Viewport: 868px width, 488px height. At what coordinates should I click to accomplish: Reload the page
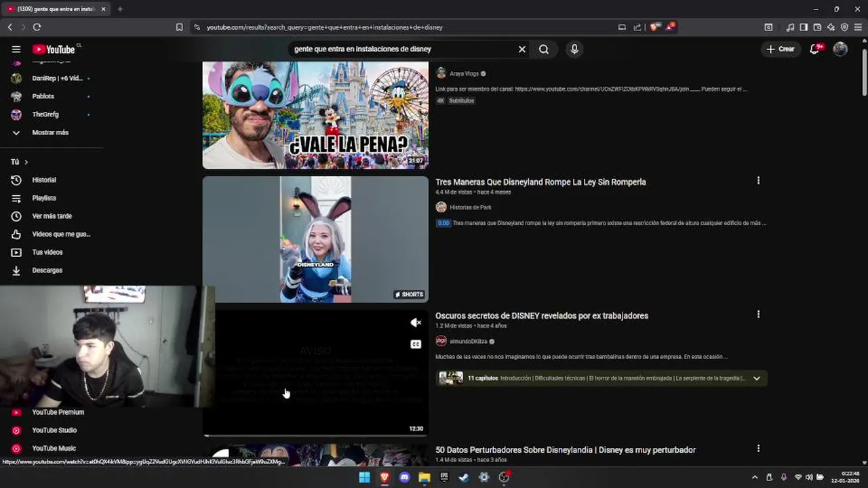(x=37, y=27)
